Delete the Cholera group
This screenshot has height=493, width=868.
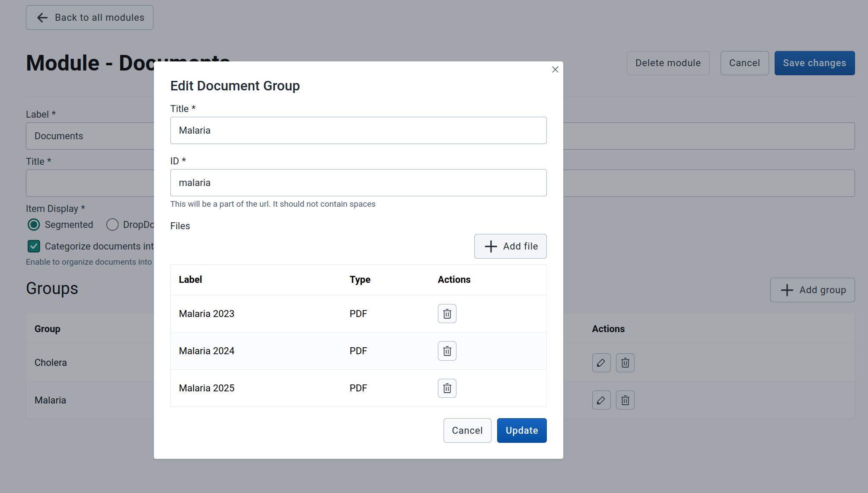click(x=625, y=363)
